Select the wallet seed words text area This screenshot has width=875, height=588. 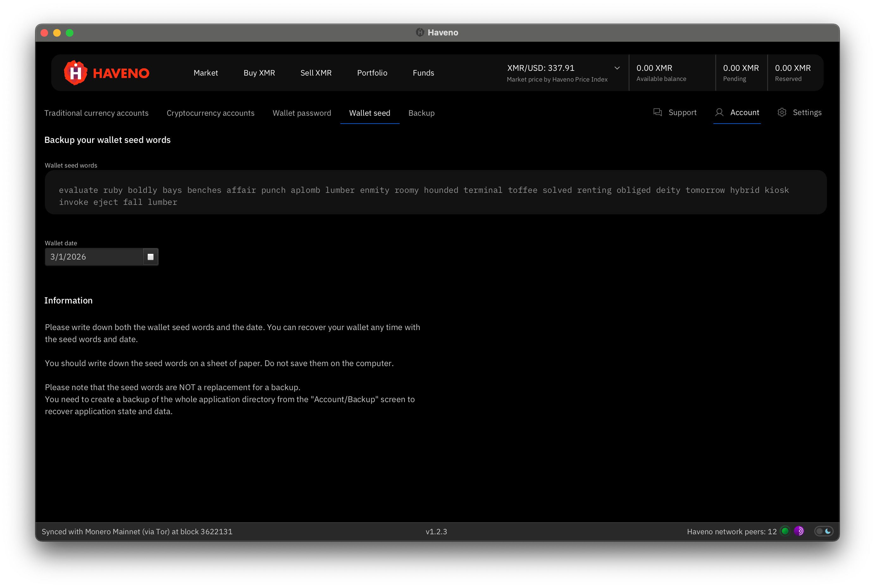[435, 192]
